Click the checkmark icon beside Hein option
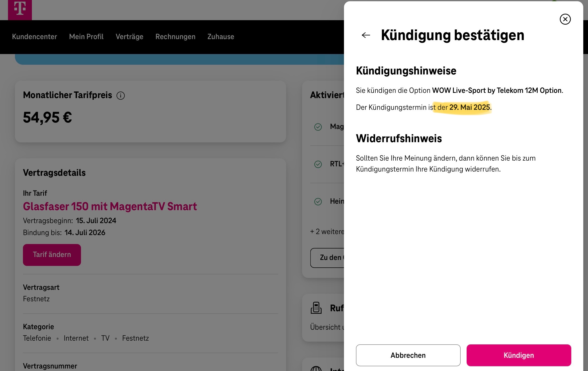Viewport: 588px width, 371px height. (x=318, y=201)
